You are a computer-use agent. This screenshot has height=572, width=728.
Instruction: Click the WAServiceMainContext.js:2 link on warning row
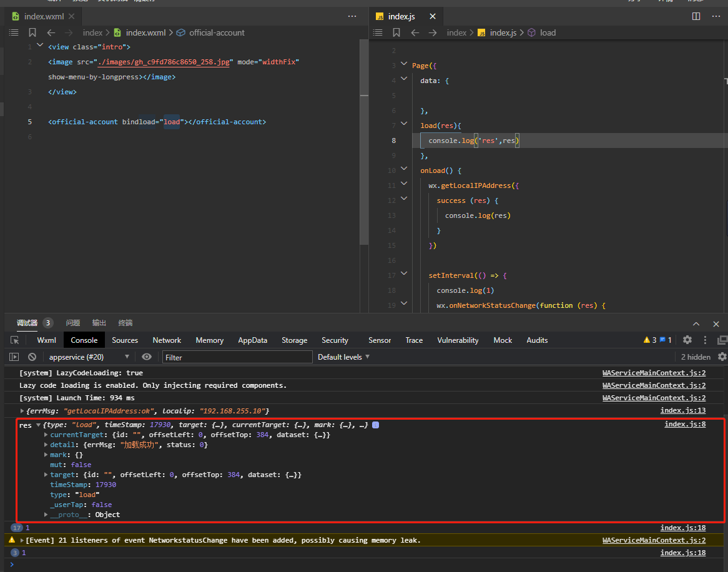654,540
